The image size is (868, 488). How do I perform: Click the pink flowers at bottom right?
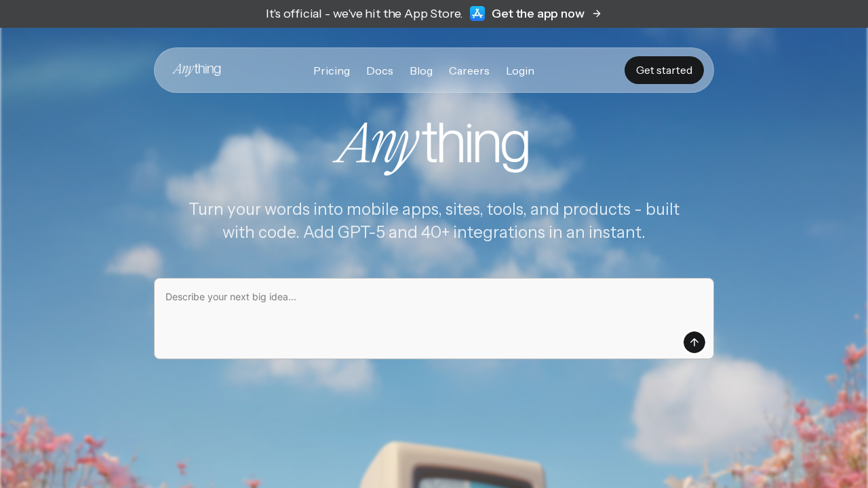point(814,441)
